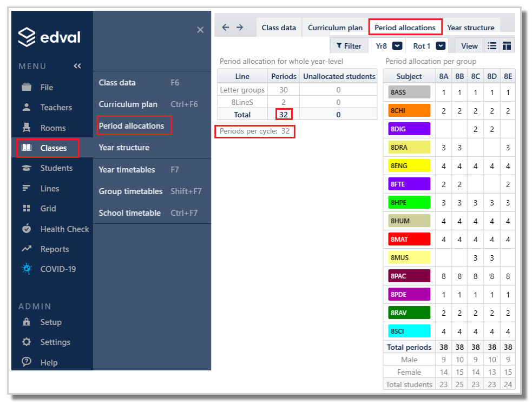The width and height of the screenshot is (532, 405).
Task: Select the 8HPE green subject swatch
Action: (x=409, y=202)
